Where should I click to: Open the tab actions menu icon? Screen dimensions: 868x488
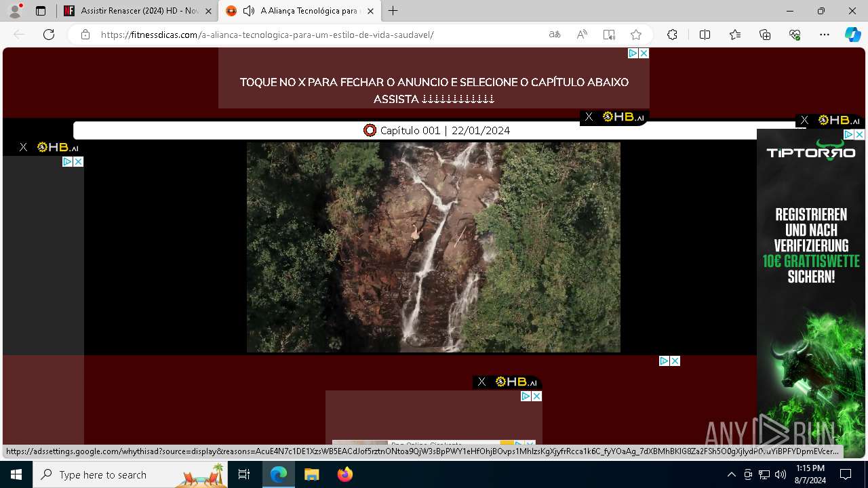(41, 11)
